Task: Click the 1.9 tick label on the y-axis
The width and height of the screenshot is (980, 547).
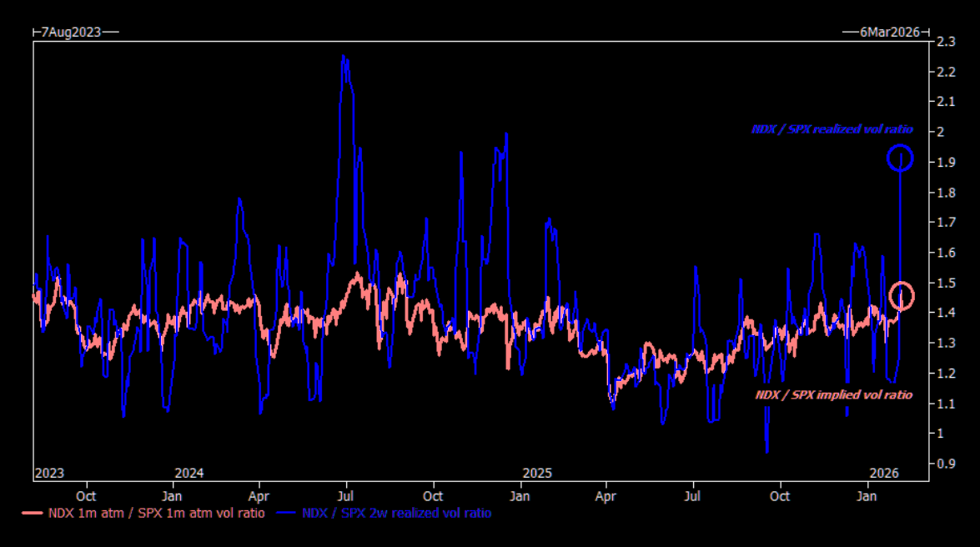Action: [x=946, y=163]
